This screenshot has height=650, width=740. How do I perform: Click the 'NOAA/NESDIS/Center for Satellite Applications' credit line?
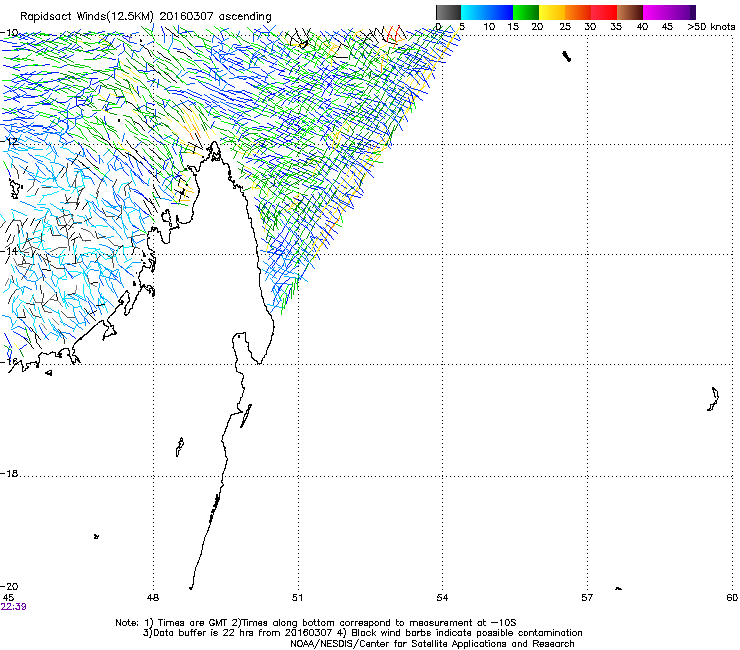point(432,644)
